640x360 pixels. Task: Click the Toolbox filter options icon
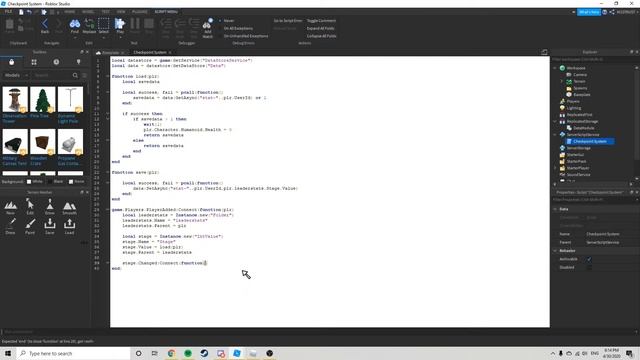[x=84, y=76]
